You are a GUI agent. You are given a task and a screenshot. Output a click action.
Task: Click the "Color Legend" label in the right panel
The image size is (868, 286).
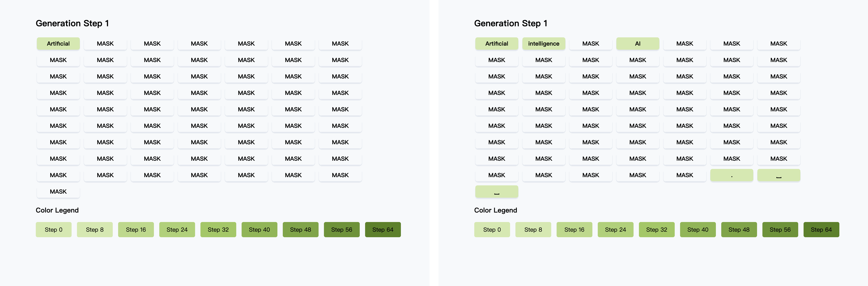495,210
